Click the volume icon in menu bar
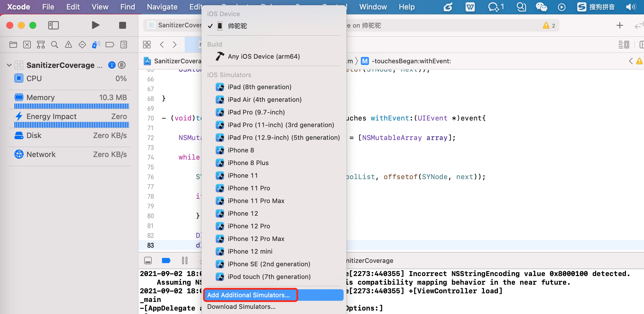This screenshot has width=644, height=314. (x=631, y=7)
